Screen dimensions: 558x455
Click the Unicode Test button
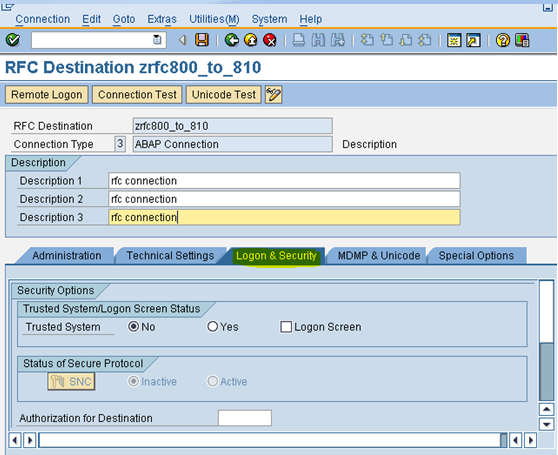223,95
